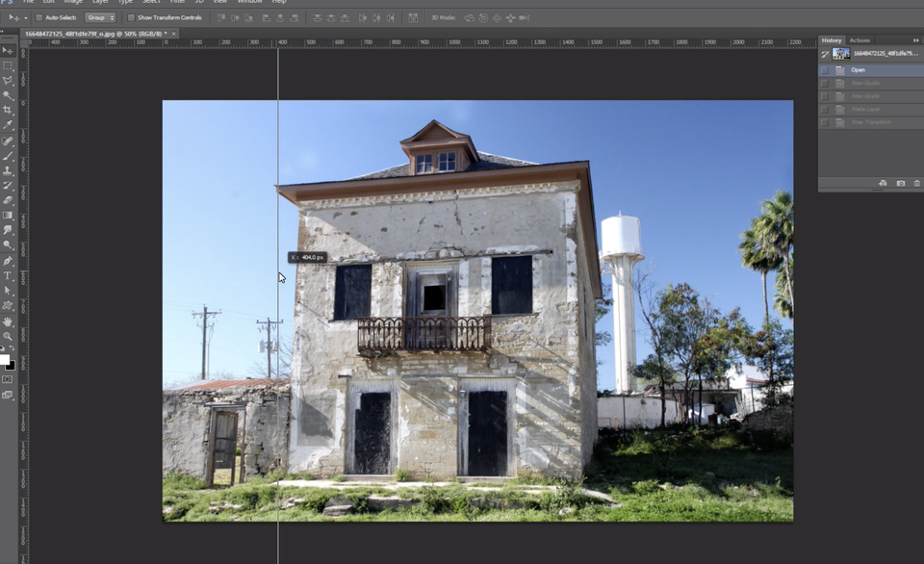Select the Type tool
This screenshot has height=564, width=924.
[8, 276]
